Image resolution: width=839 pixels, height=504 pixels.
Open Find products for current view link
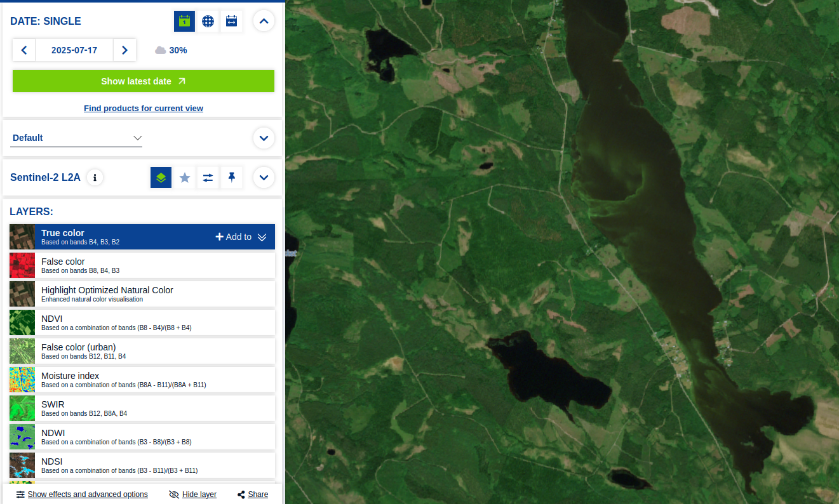144,109
